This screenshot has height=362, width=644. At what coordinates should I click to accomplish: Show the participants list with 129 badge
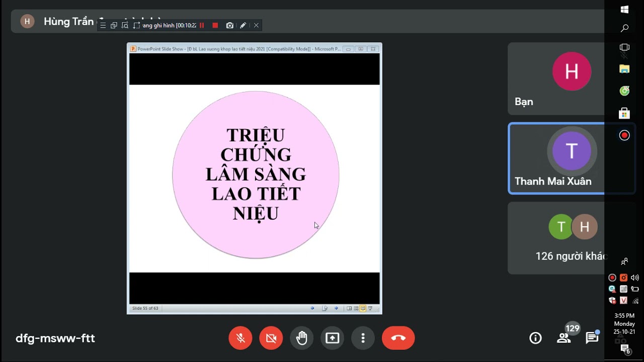tap(564, 338)
